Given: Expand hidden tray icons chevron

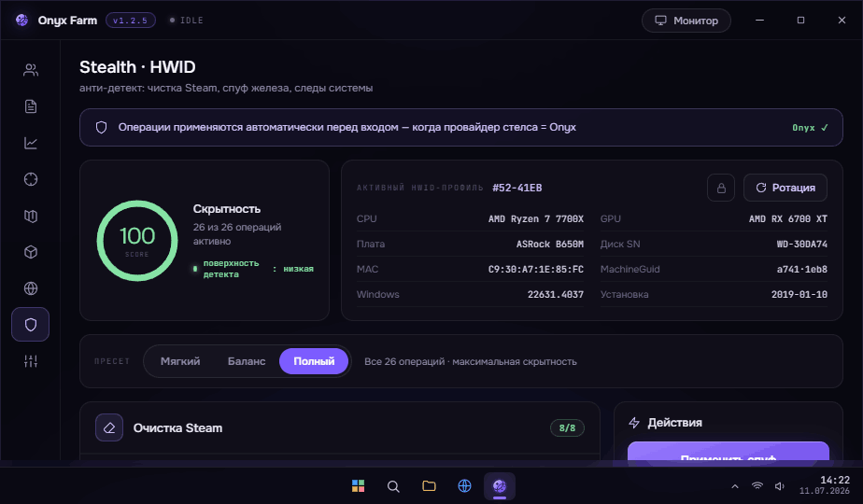Looking at the screenshot, I should pyautogui.click(x=735, y=486).
